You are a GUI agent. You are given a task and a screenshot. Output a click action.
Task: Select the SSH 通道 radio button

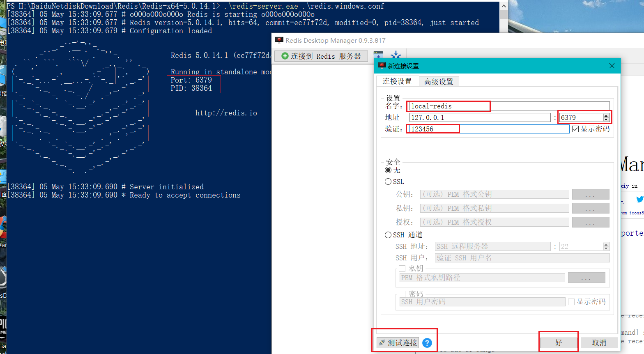[388, 235]
